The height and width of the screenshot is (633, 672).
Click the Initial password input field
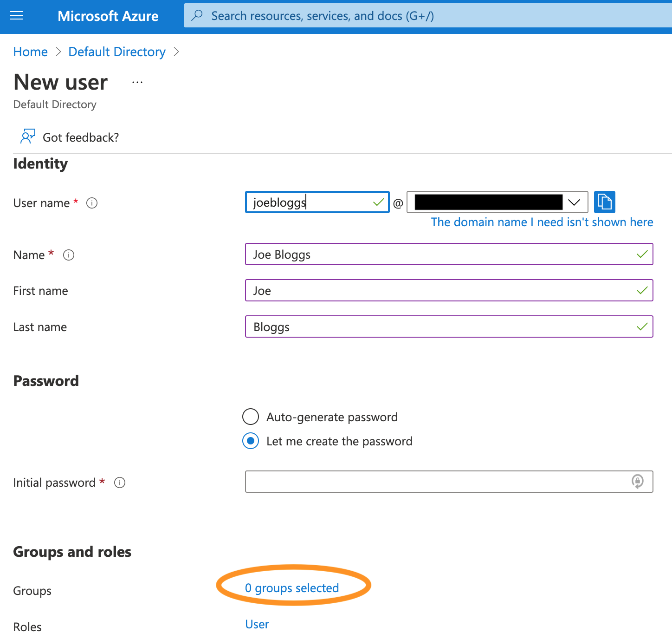436,482
